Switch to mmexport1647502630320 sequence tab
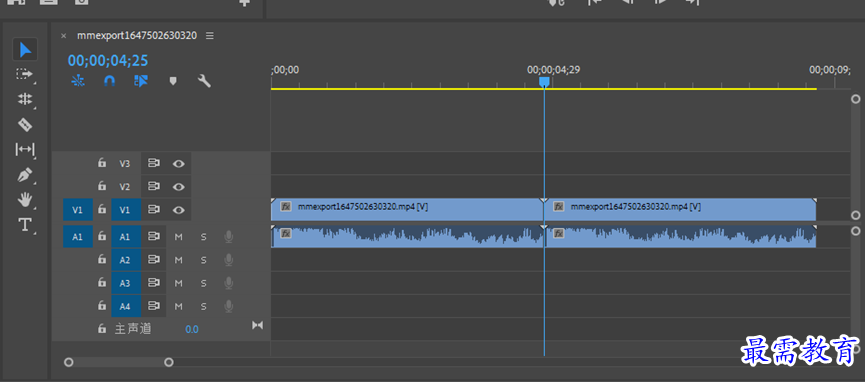 pyautogui.click(x=137, y=36)
